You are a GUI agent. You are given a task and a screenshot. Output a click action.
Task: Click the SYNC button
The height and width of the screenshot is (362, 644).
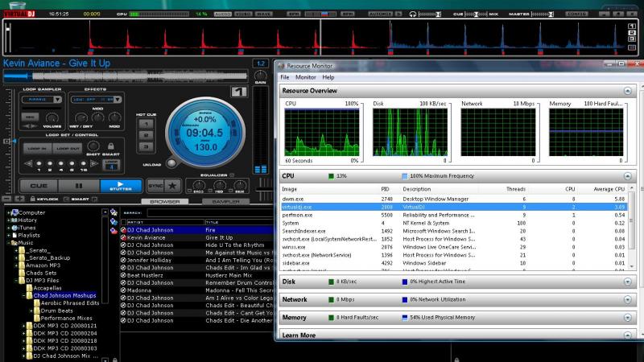point(155,186)
